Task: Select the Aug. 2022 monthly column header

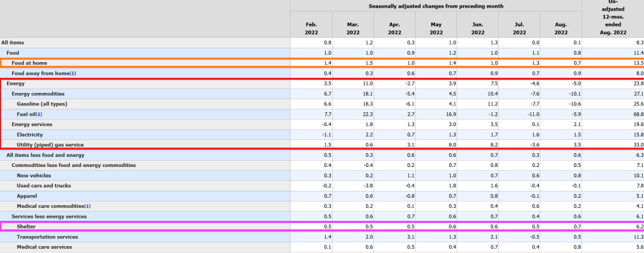Action: (x=561, y=28)
